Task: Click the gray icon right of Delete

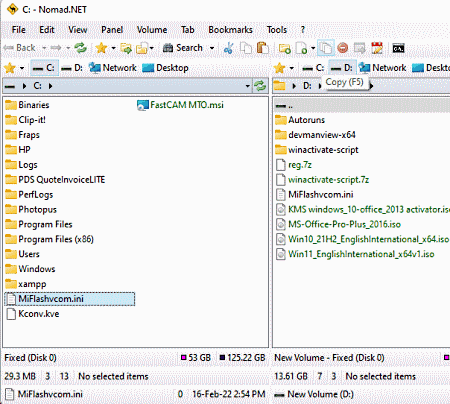Action: [360, 48]
